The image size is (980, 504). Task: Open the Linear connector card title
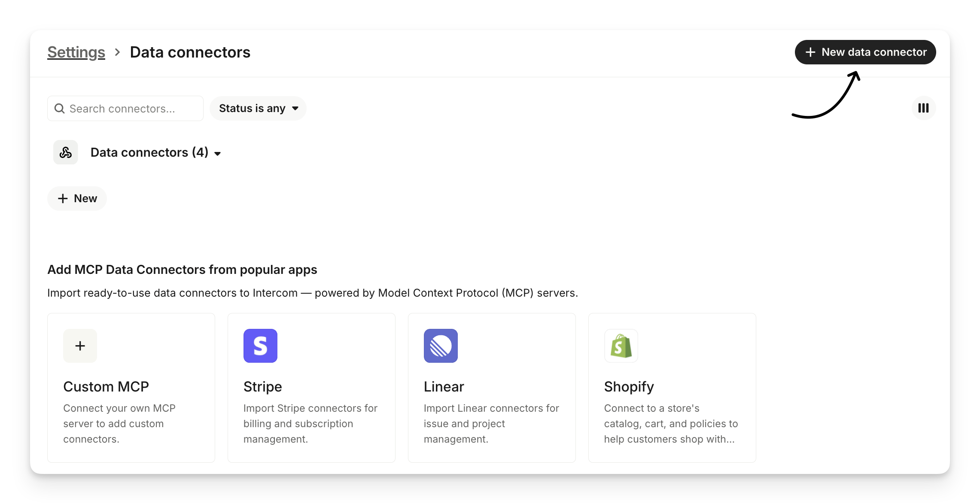tap(444, 387)
